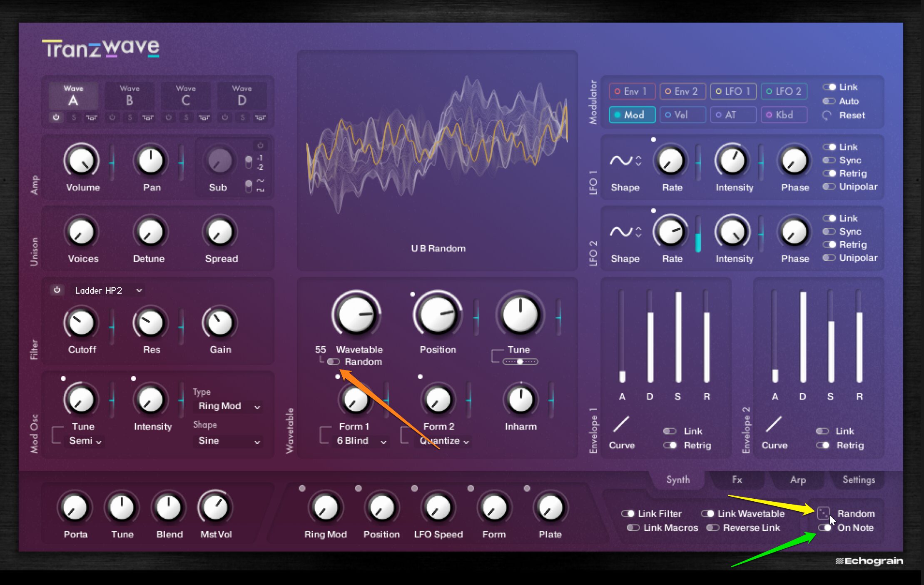Image resolution: width=924 pixels, height=585 pixels.
Task: Select the Synth tab
Action: [677, 480]
